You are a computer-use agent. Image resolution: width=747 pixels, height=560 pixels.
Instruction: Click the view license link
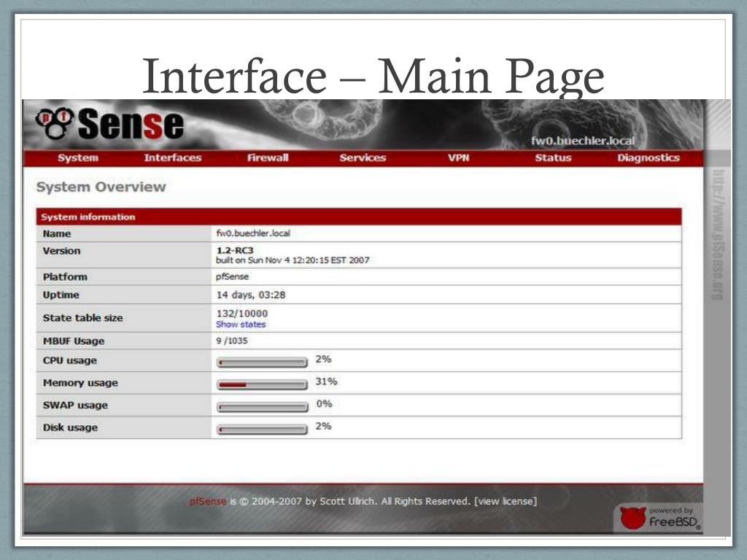pos(506,501)
